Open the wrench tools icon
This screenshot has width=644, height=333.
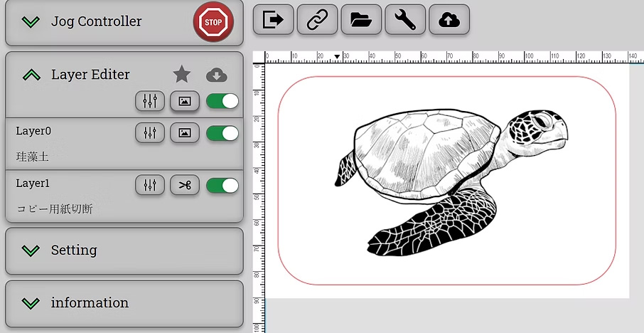(405, 20)
